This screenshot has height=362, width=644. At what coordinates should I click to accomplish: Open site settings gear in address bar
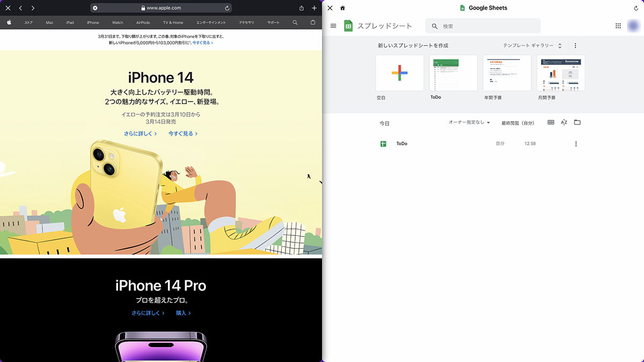(x=95, y=8)
